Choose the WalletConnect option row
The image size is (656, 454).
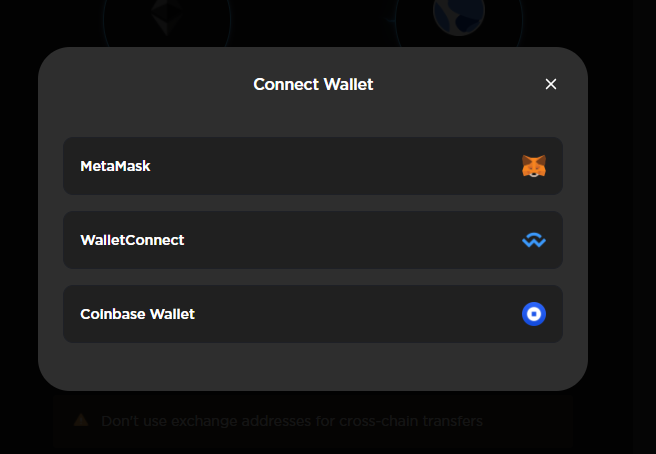313,240
